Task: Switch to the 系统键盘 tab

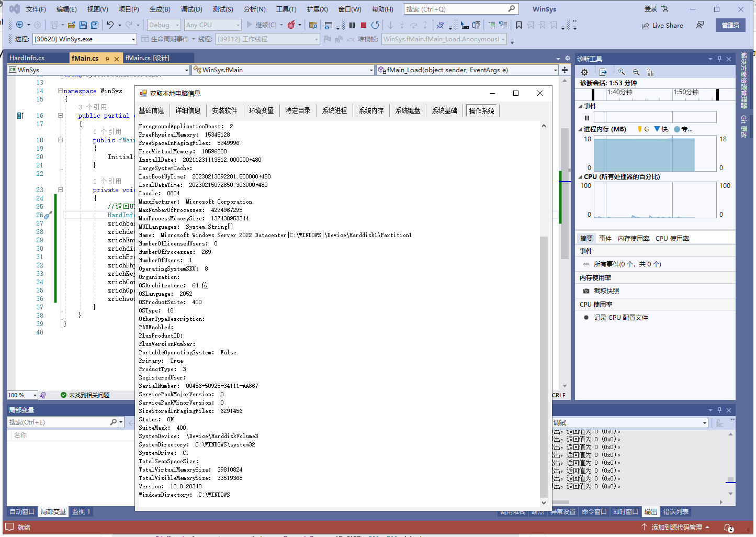Action: pyautogui.click(x=408, y=110)
